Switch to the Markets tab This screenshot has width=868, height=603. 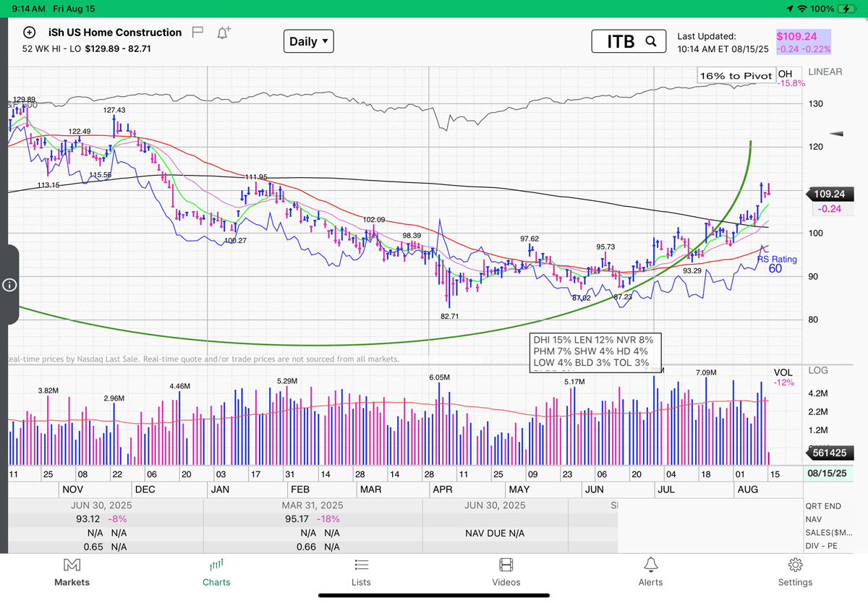coord(72,572)
